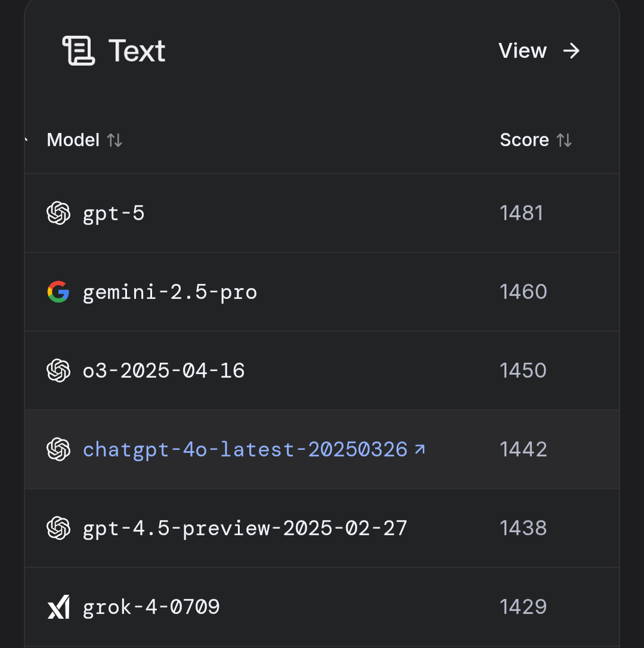The width and height of the screenshot is (644, 648).
Task: Click the Google logo beside gemini-2.5-pro
Action: click(x=58, y=292)
